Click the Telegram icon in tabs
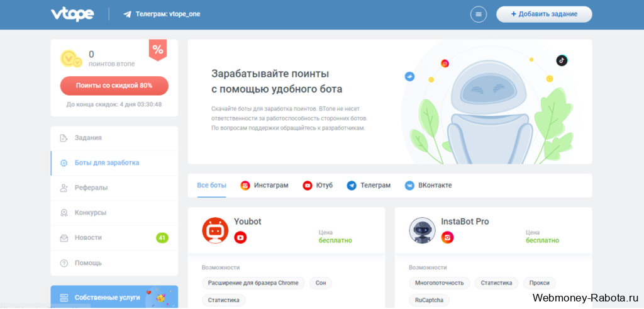This screenshot has height=309, width=644. (x=351, y=186)
